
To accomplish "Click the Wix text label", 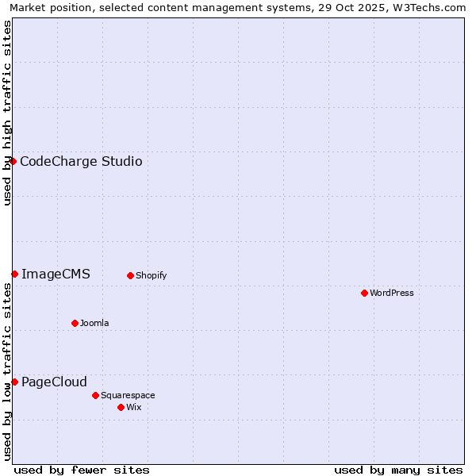I will pos(134,408).
